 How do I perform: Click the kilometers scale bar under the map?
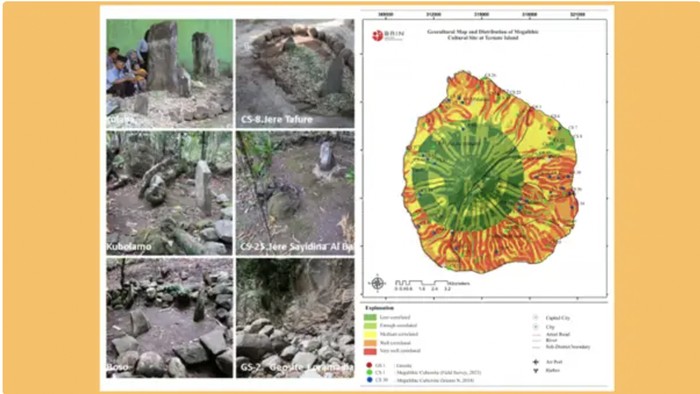pyautogui.click(x=432, y=285)
